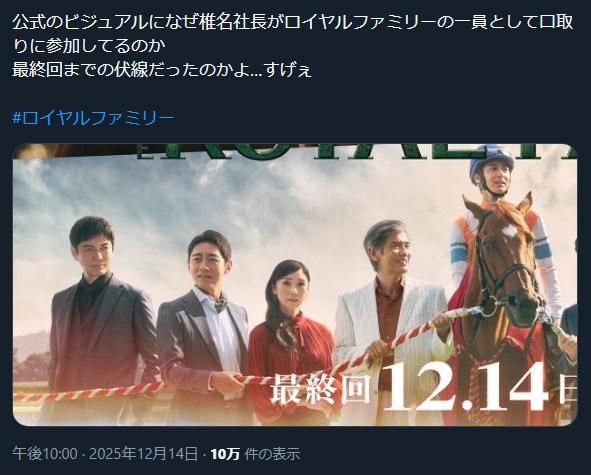Click the 件の表示 label

[272, 454]
